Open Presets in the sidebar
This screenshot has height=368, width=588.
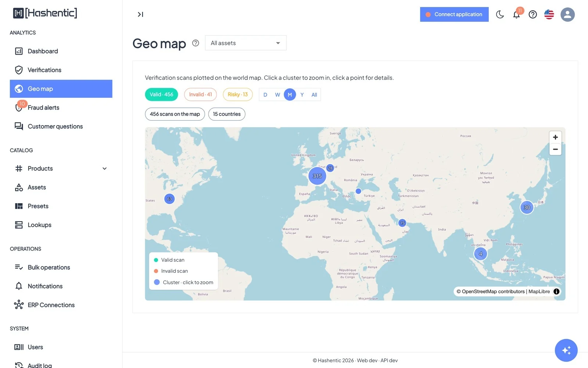61,206
